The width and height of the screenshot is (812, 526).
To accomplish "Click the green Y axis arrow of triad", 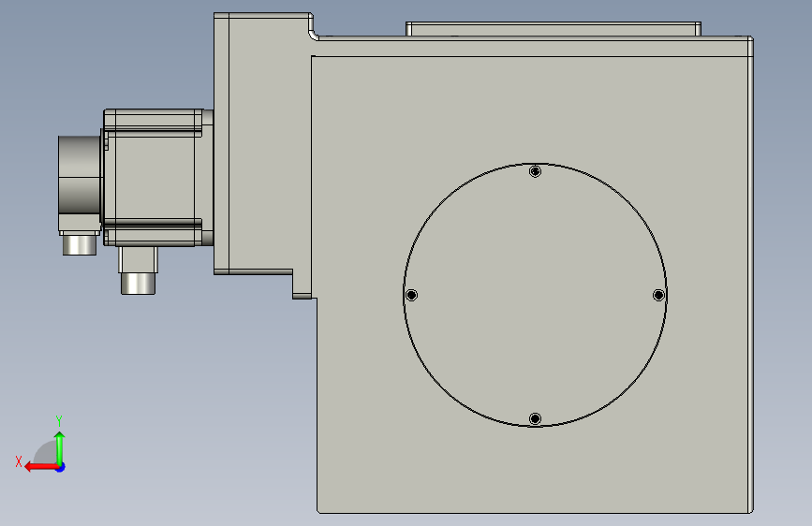I will (x=60, y=448).
